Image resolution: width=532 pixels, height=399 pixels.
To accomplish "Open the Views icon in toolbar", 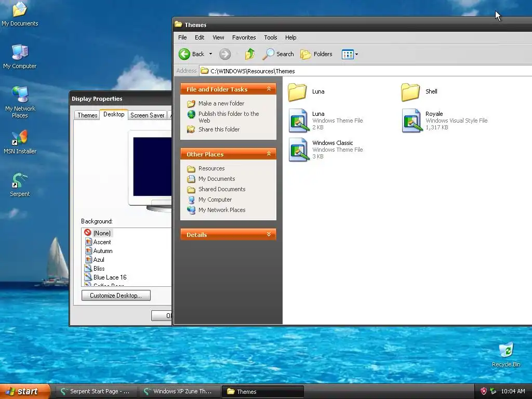I will pyautogui.click(x=348, y=54).
